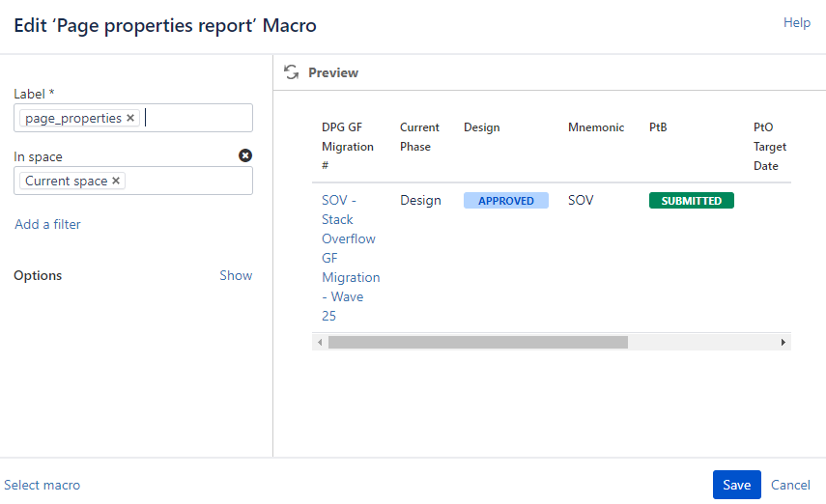Show the Options section
Image resolution: width=826 pixels, height=504 pixels.
click(x=236, y=275)
